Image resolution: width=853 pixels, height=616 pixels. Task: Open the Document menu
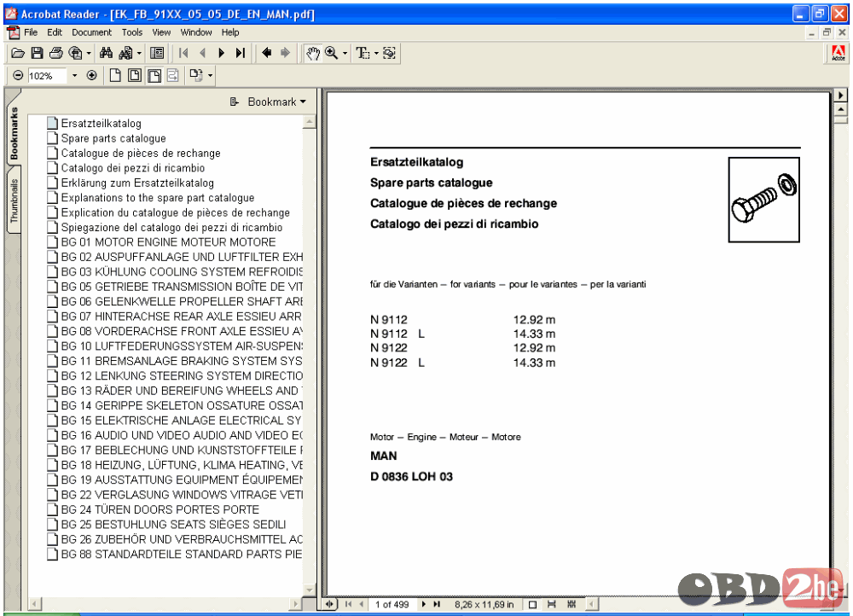tap(91, 32)
